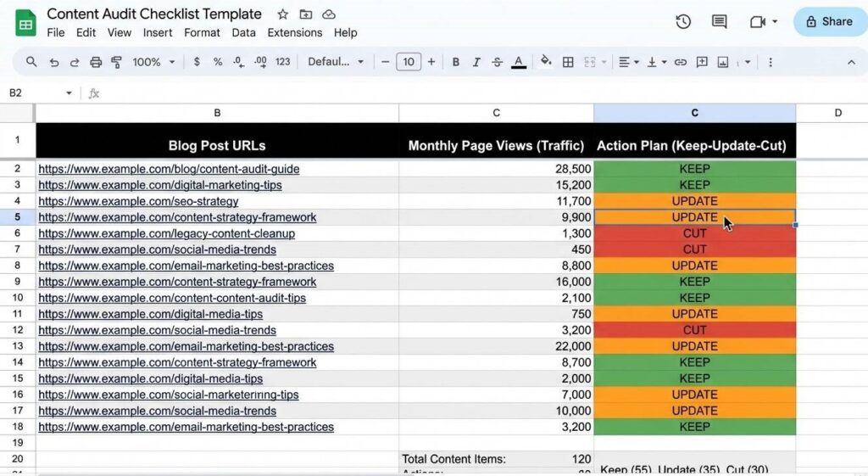
Task: Open the social-marketeriring-tips link
Action: click(169, 395)
